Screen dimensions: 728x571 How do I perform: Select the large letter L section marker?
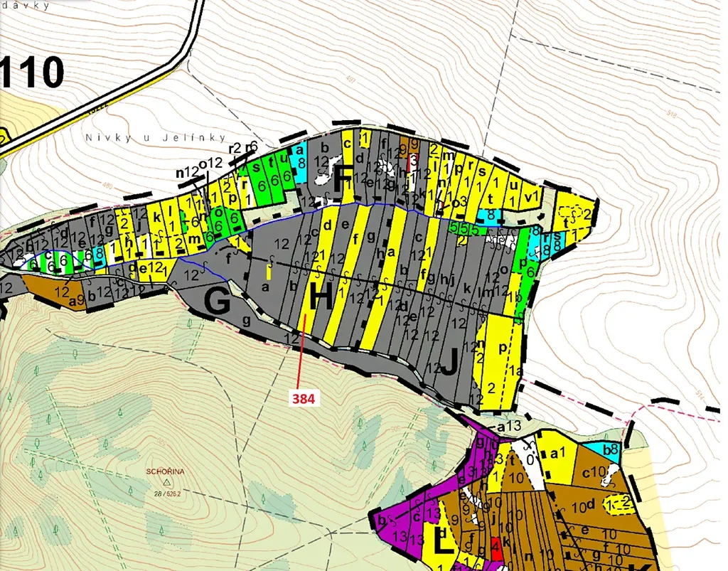coord(444,543)
